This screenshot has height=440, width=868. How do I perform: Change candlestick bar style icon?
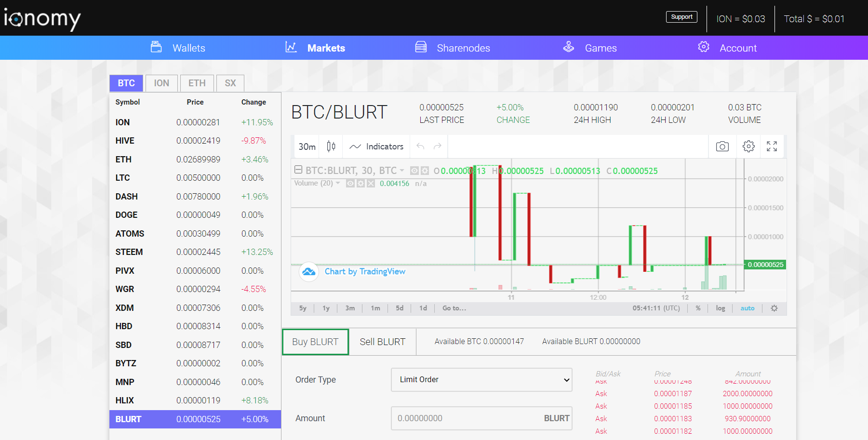click(331, 147)
